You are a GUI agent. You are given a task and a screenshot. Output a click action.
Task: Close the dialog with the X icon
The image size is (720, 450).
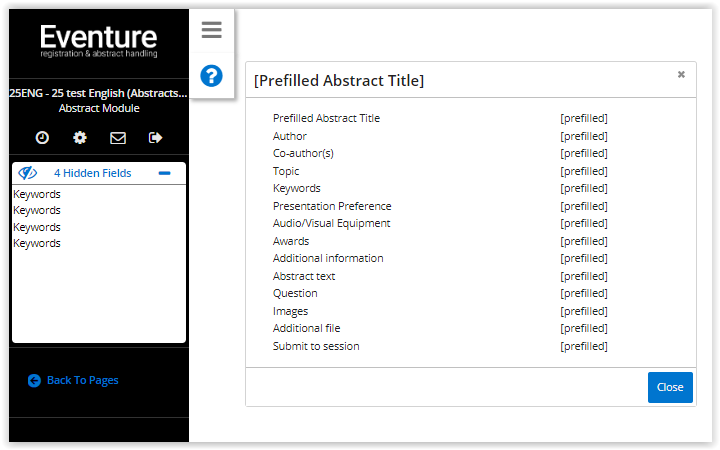[x=681, y=74]
